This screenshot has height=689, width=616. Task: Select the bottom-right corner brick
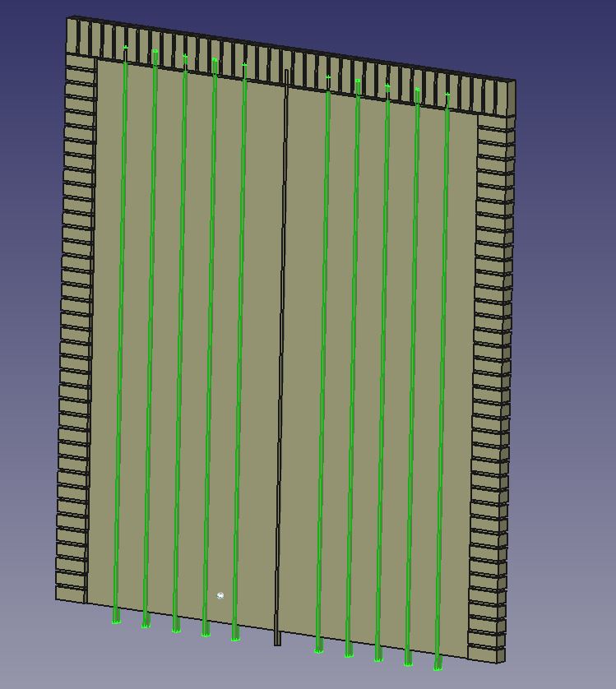pos(486,654)
